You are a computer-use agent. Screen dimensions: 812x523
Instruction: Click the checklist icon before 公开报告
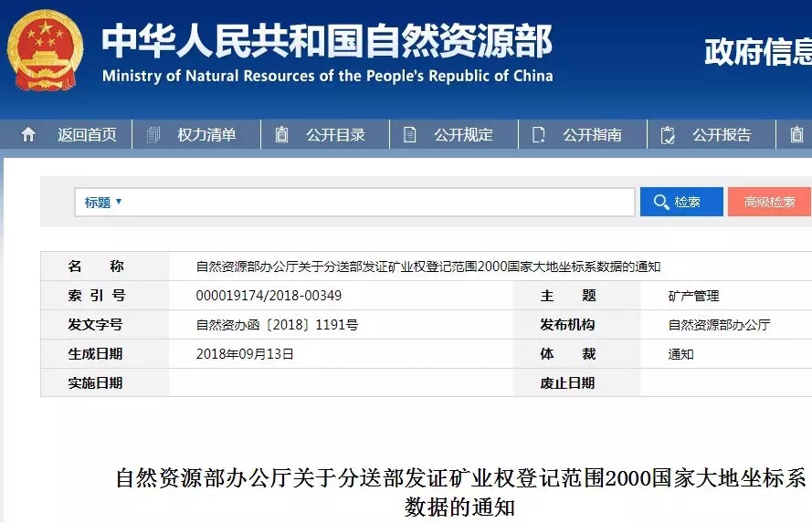click(668, 135)
